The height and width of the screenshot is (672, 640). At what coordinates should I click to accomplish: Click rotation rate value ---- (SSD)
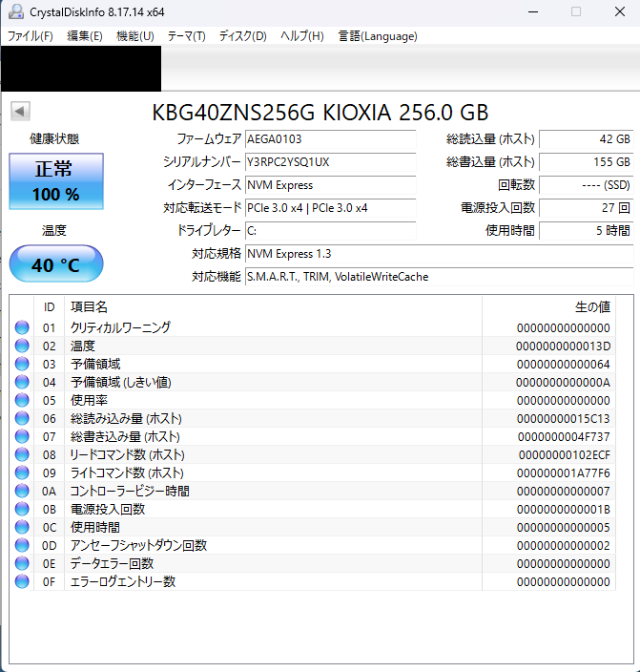[586, 185]
